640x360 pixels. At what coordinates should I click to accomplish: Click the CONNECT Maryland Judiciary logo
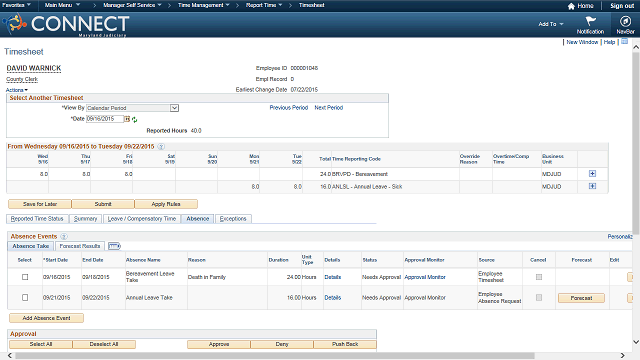click(x=67, y=24)
